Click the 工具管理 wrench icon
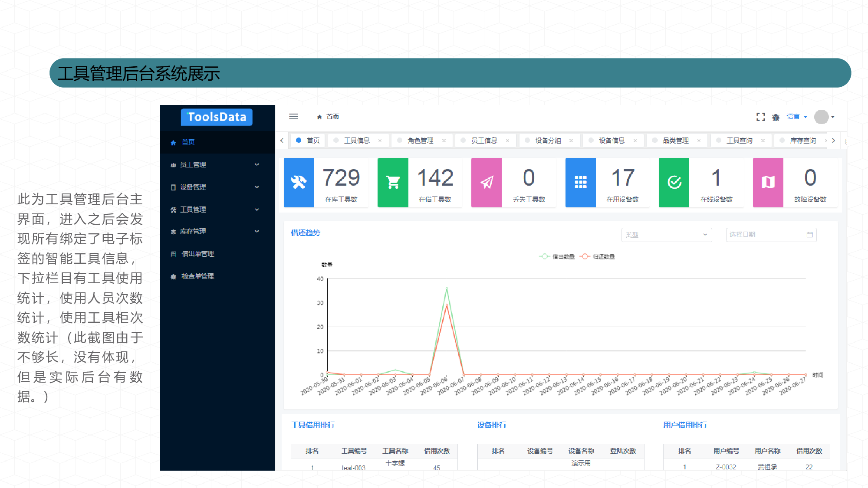This screenshot has width=868, height=488. 173,210
